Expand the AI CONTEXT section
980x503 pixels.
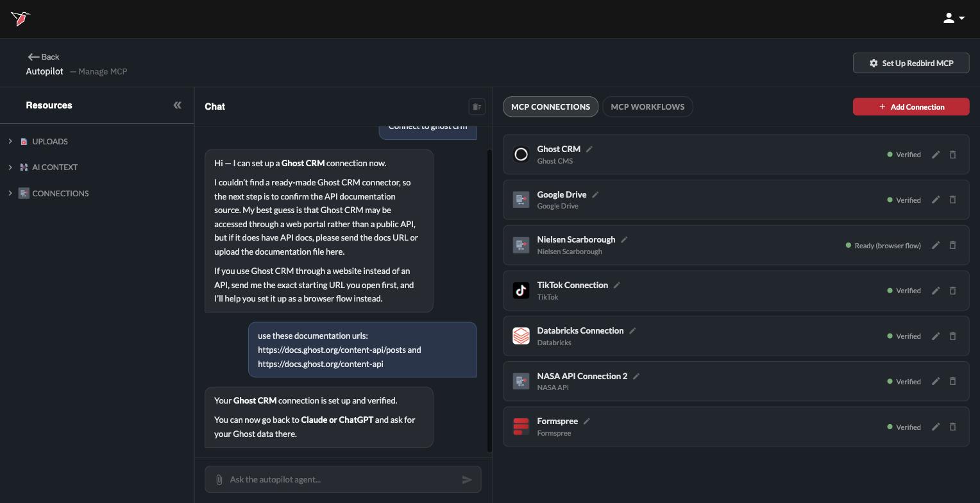[10, 167]
